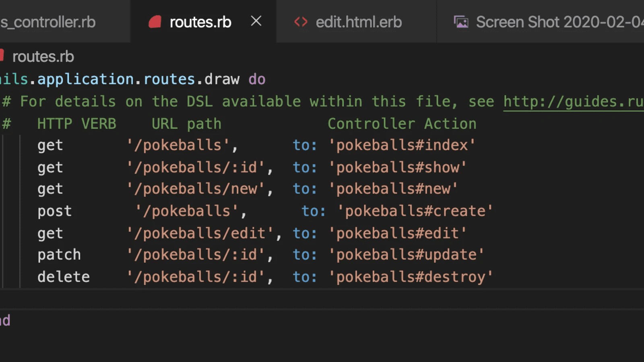The width and height of the screenshot is (644, 362).
Task: Click the HTML icon on edit.html.erb tab
Action: tap(301, 22)
